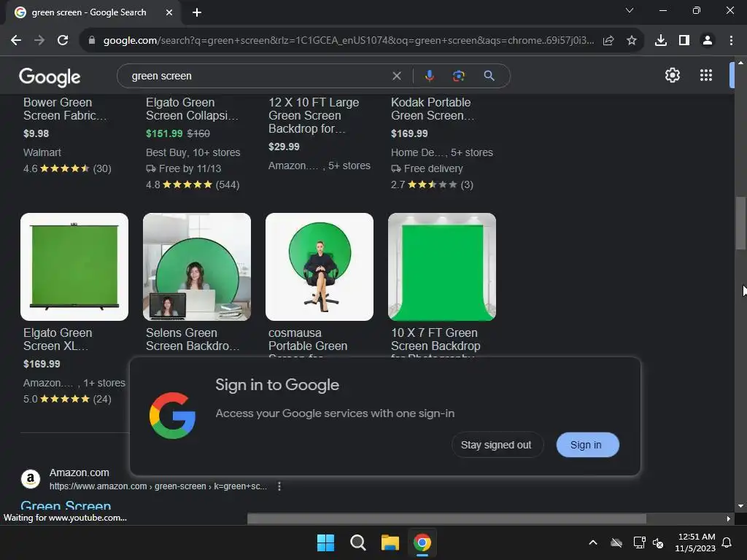Click the browser forward arrow
Screen dimensions: 747x560
click(x=39, y=41)
